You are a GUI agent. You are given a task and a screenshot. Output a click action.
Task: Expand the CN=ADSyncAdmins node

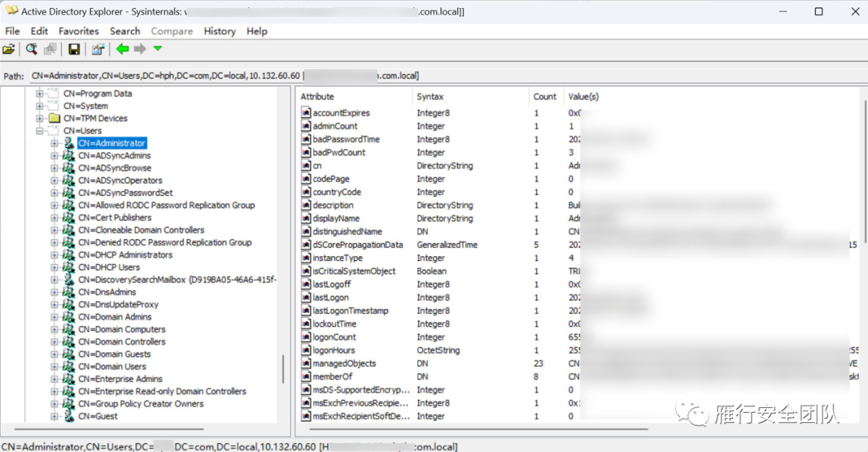tap(55, 156)
